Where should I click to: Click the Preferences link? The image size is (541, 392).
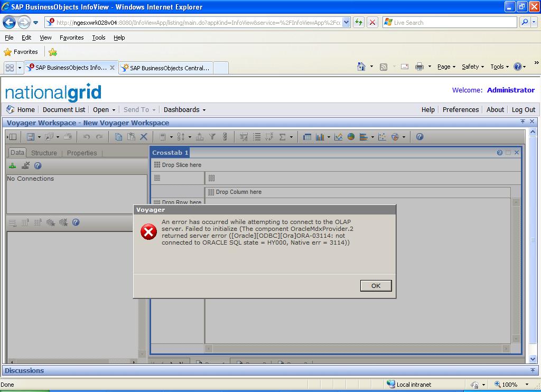(x=461, y=110)
